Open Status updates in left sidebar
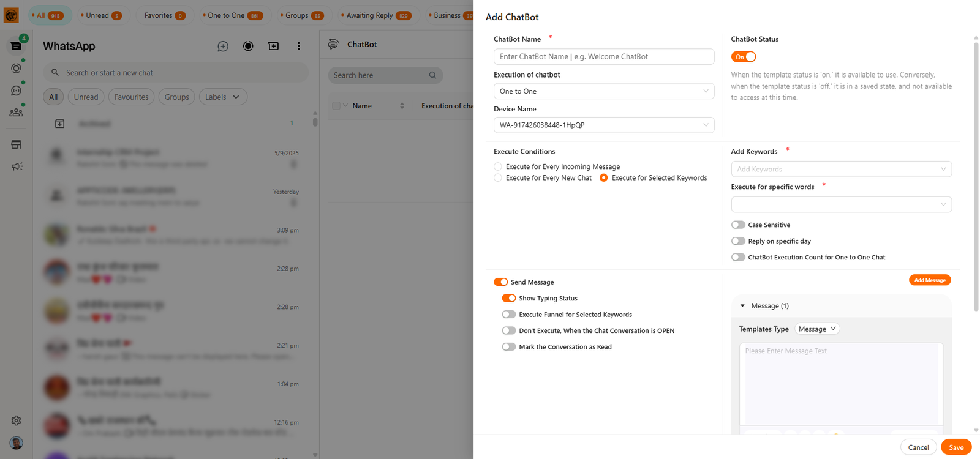The width and height of the screenshot is (980, 459). (17, 68)
